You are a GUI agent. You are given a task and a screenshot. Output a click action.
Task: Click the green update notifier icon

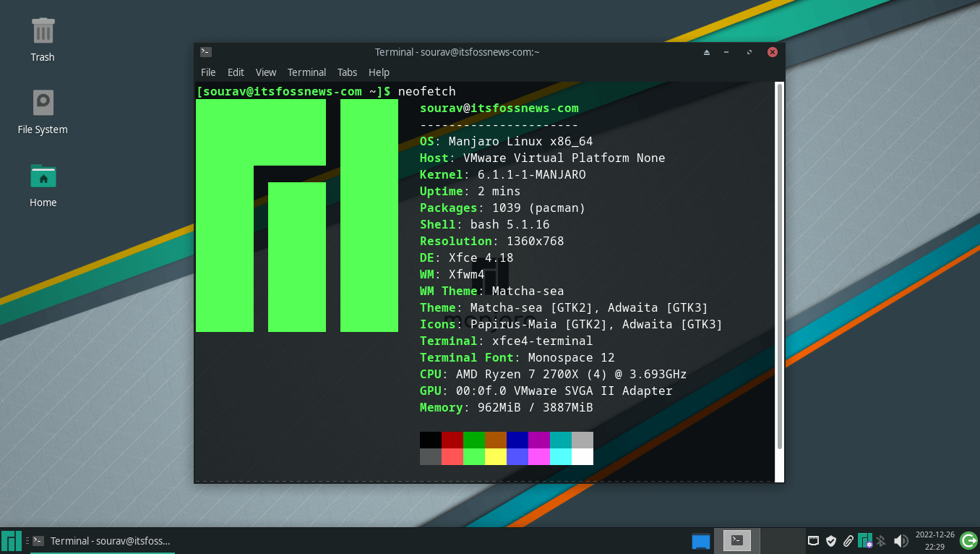968,540
